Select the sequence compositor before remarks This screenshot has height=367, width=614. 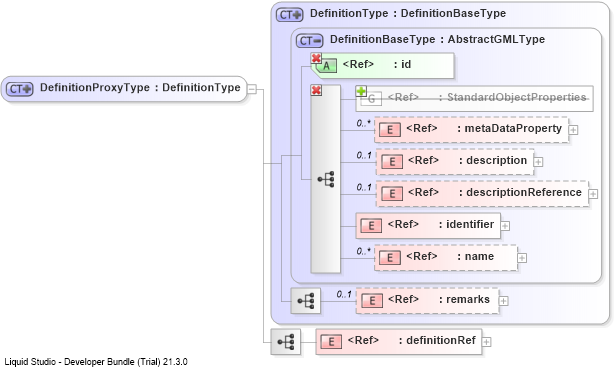coord(306,301)
